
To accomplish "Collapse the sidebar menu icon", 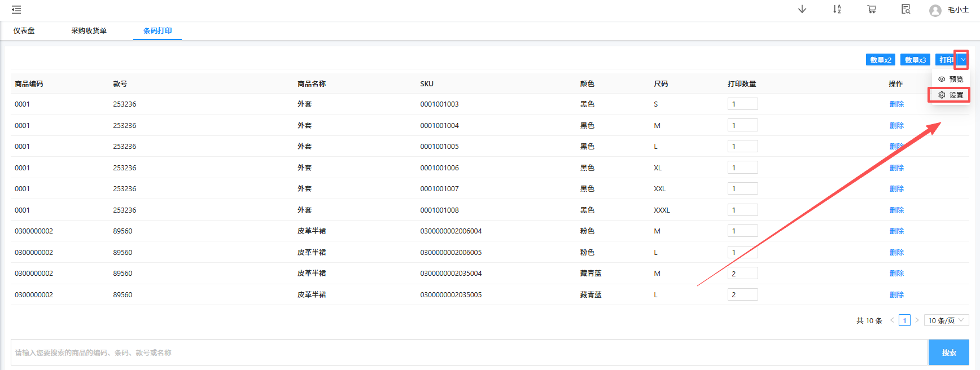I will (x=16, y=10).
